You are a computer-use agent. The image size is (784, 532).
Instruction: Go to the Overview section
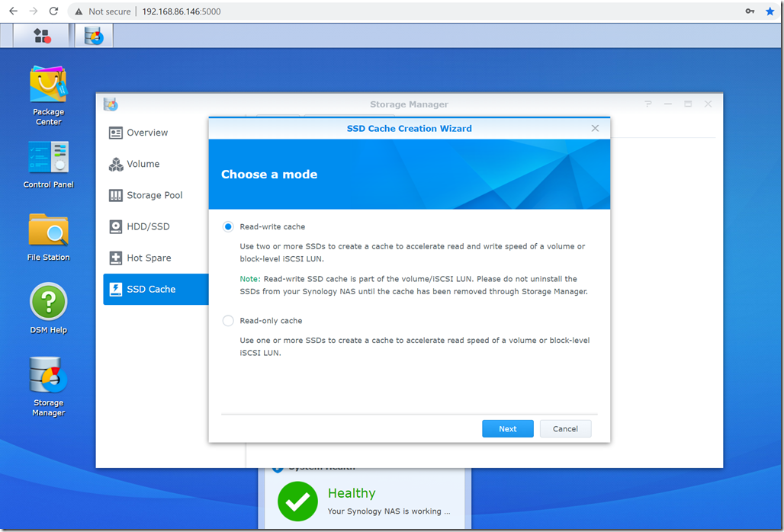click(x=156, y=133)
